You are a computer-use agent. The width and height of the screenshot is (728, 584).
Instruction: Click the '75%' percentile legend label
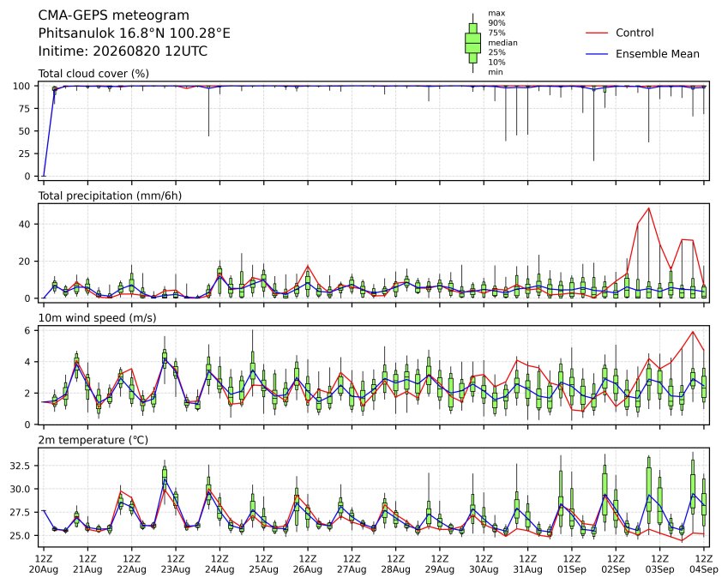click(496, 33)
